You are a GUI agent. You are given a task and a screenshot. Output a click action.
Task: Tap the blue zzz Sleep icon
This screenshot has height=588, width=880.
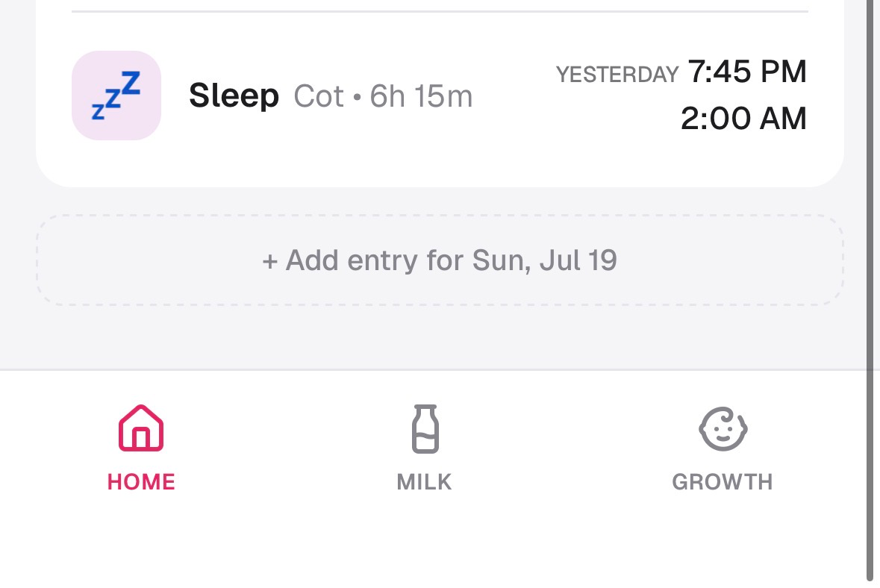[116, 96]
